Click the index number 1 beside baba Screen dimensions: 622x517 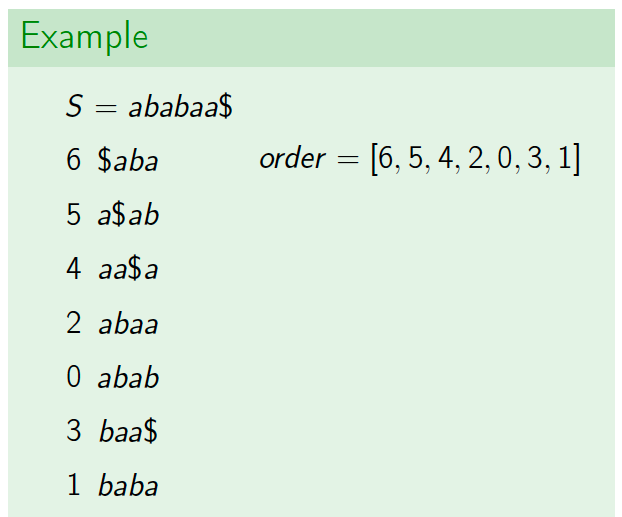(74, 484)
